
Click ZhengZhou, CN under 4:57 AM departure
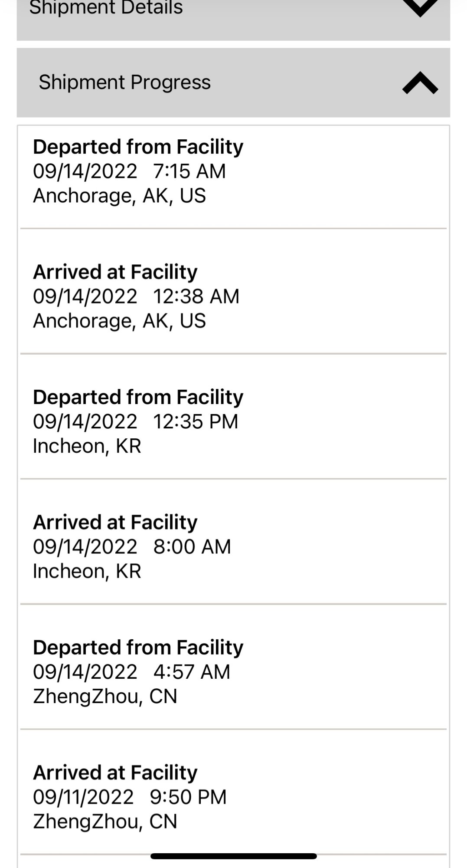(x=105, y=696)
